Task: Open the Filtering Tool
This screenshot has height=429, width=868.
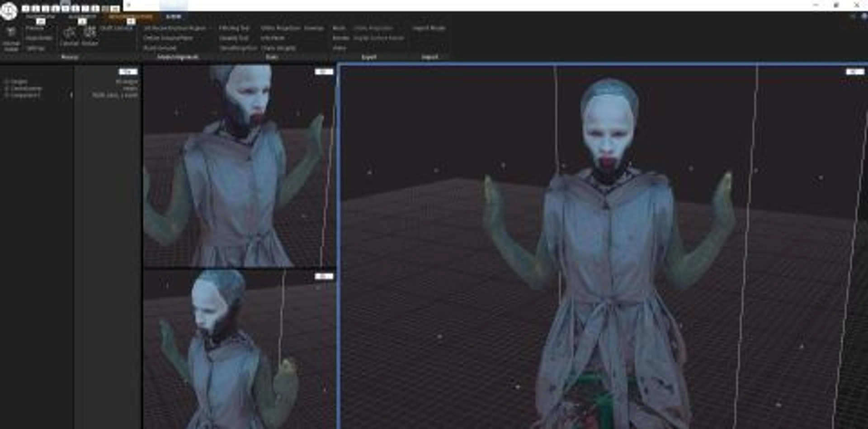Action: [234, 28]
